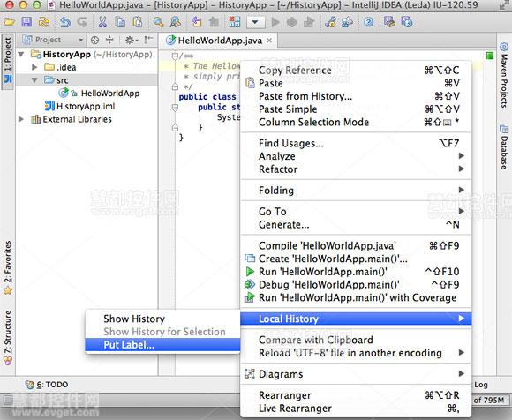Click the Paste clipboard toolbar icon
The height and width of the screenshot is (420, 512).
[x=138, y=22]
